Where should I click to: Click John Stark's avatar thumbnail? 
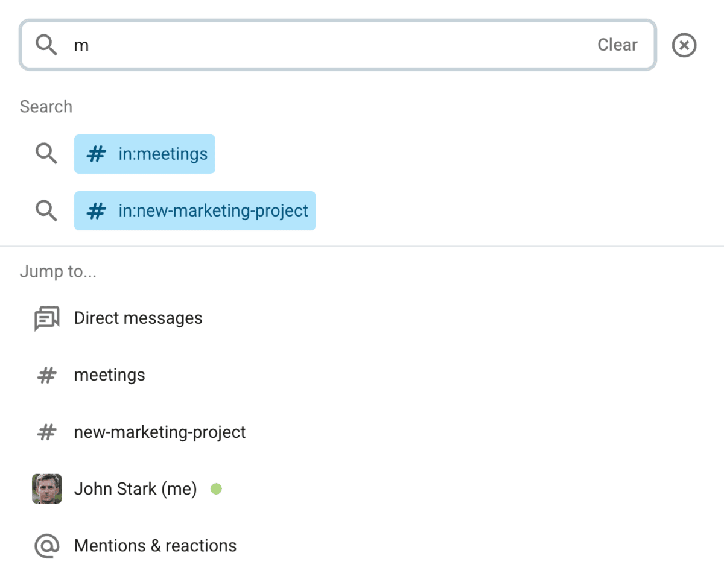point(46,489)
